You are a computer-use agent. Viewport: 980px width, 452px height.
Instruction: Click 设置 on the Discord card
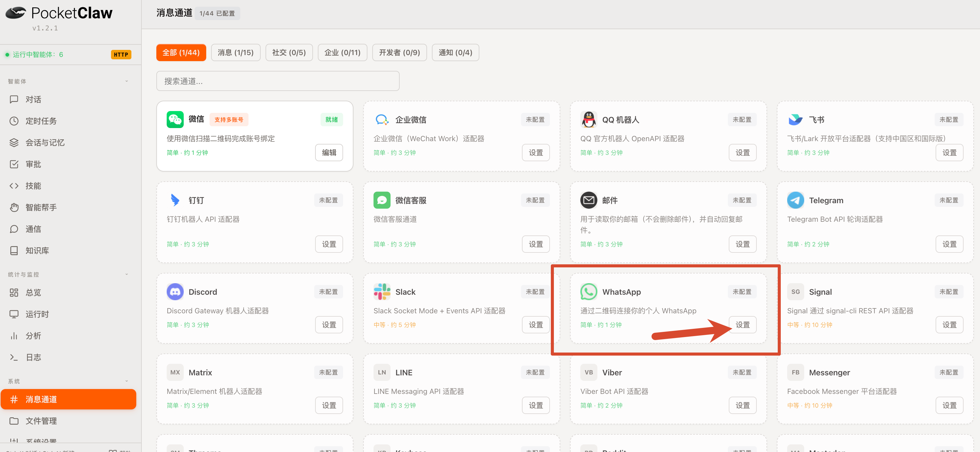click(329, 325)
